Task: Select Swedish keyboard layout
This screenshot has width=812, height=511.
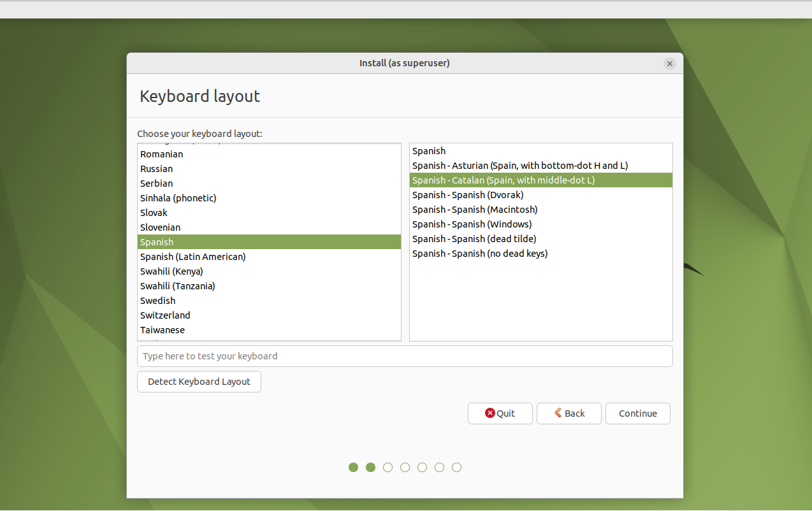Action: point(158,301)
